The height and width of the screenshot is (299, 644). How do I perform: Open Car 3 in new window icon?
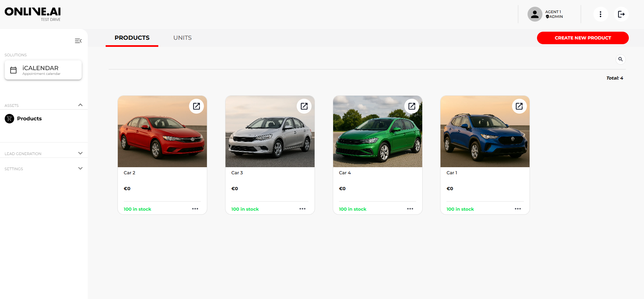(x=304, y=106)
